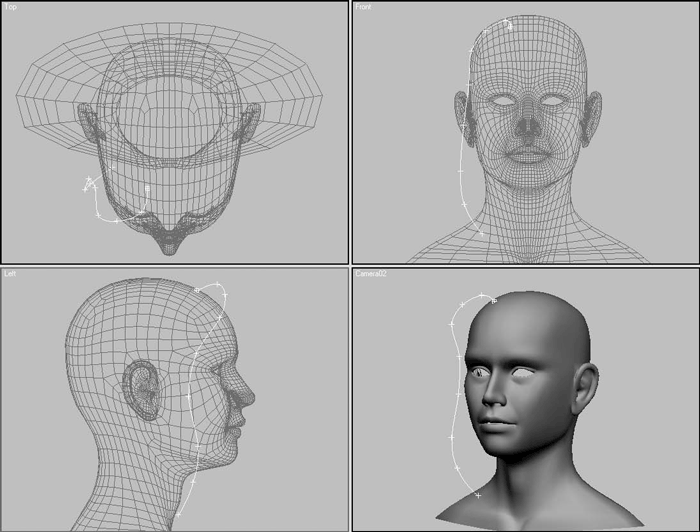This screenshot has width=700, height=532.
Task: Click the "Top" viewport label
Action: [x=11, y=7]
